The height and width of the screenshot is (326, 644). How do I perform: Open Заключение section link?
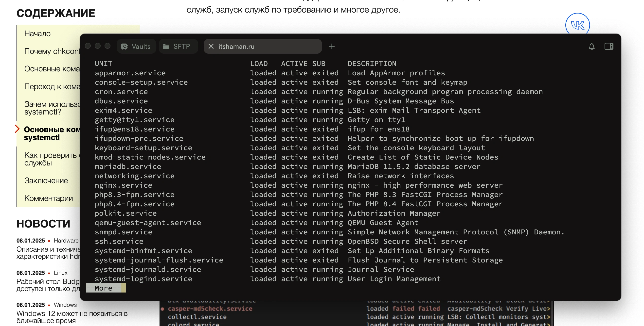(46, 180)
